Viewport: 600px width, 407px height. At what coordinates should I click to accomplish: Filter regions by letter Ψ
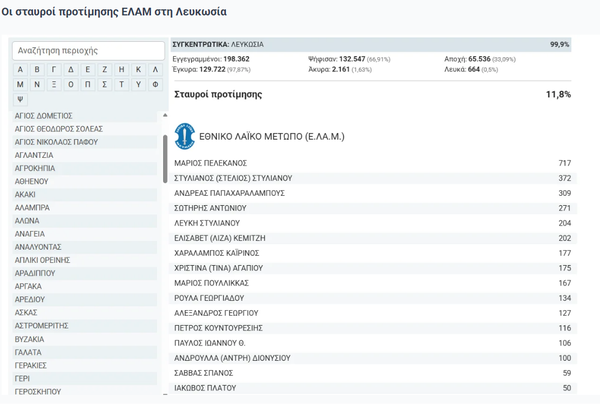coord(20,99)
